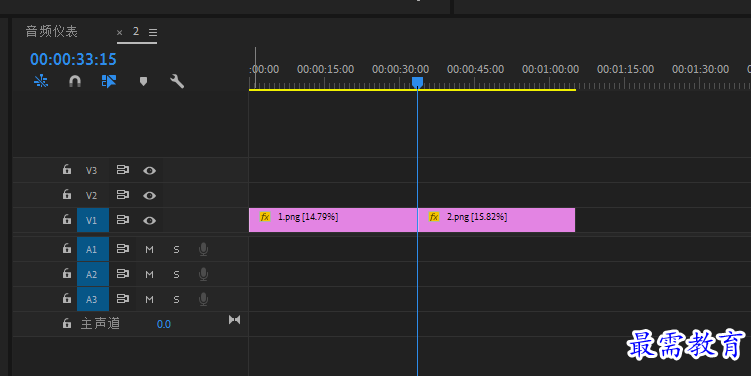Toggle lock on track A3
Screen dimensions: 751x376
[67, 298]
